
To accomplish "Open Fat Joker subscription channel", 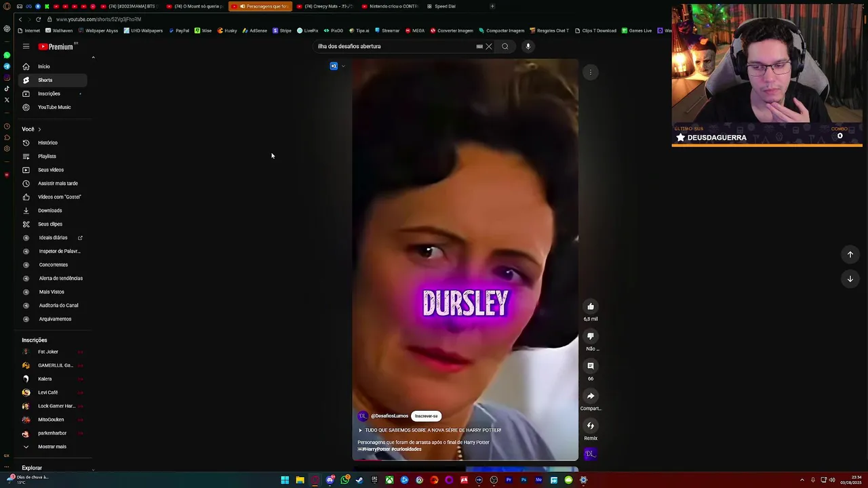I will pyautogui.click(x=53, y=352).
